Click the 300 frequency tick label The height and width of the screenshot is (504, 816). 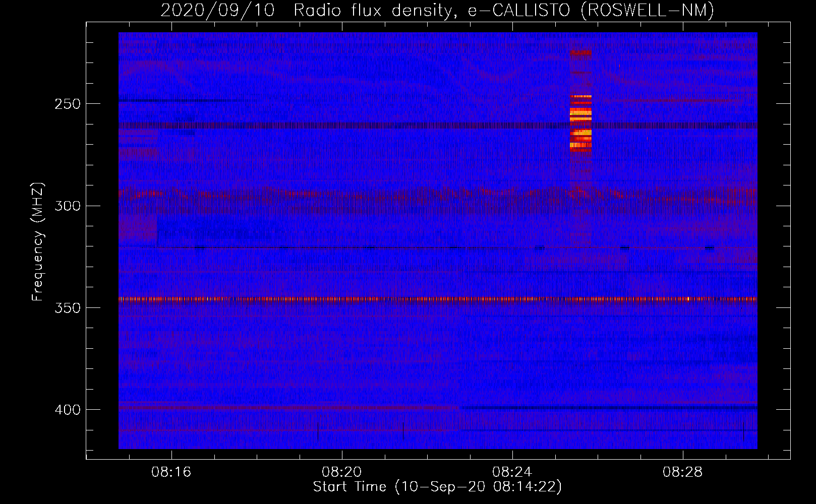click(68, 206)
